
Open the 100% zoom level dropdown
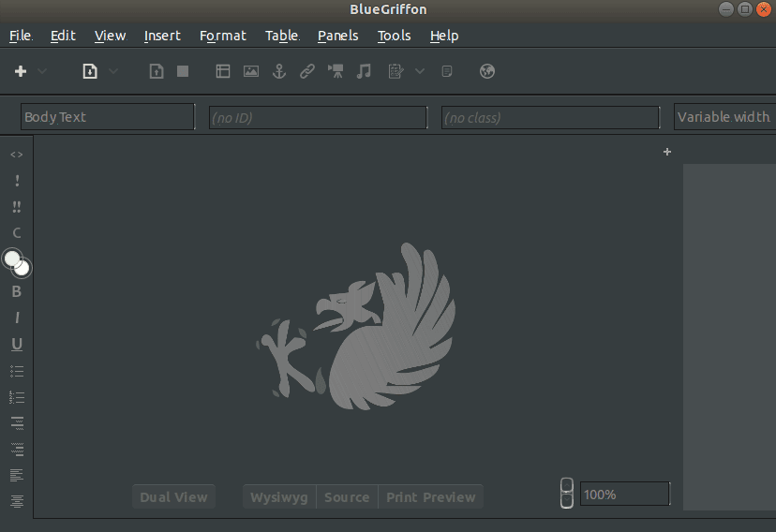624,495
